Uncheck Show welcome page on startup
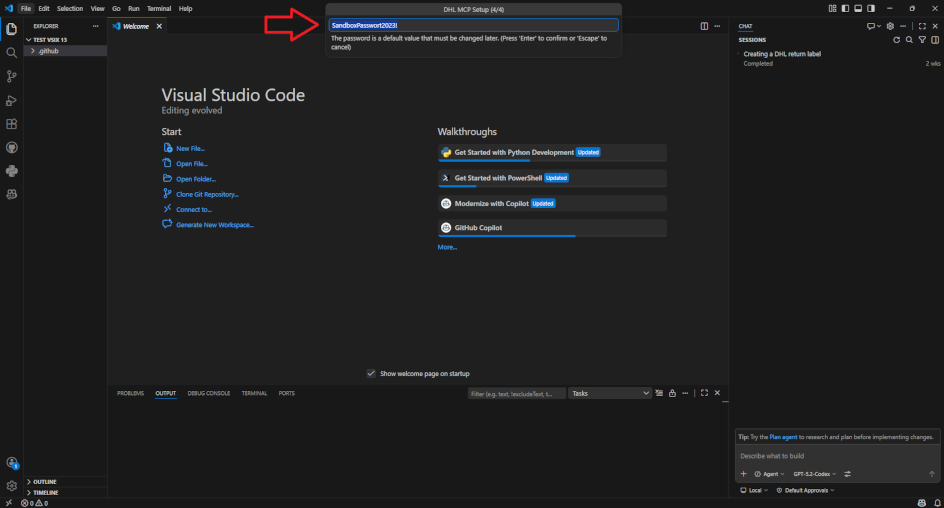944x508 pixels. point(372,373)
